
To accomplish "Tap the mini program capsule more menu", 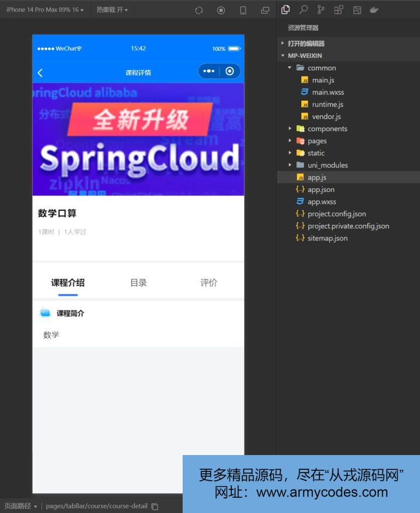I will pos(208,71).
